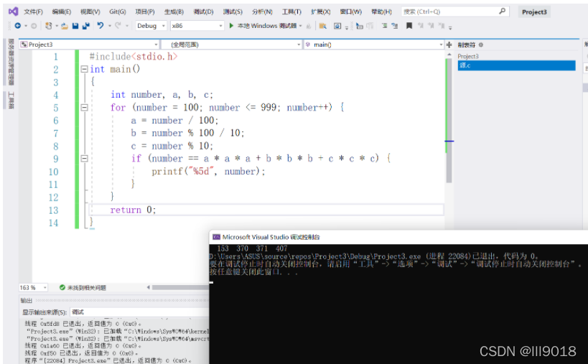Open the Git(G) menu
Viewport: 588px width, 364px height.
[118, 11]
